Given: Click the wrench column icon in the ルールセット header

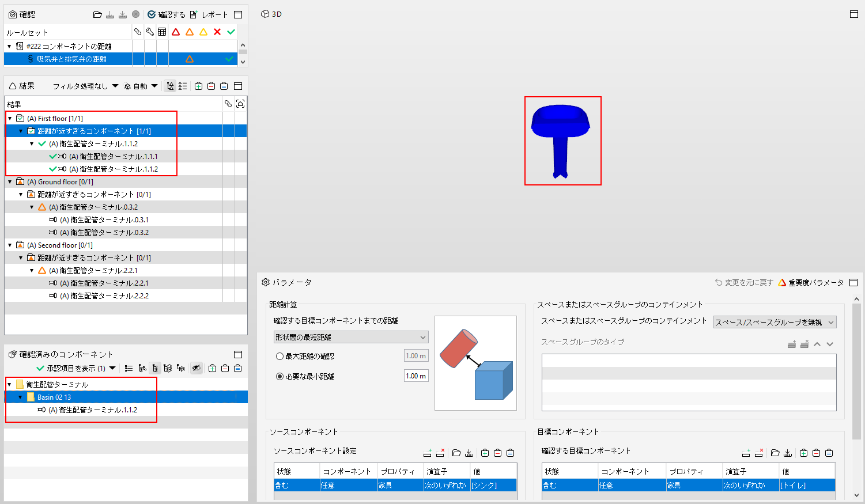Looking at the screenshot, I should (150, 32).
